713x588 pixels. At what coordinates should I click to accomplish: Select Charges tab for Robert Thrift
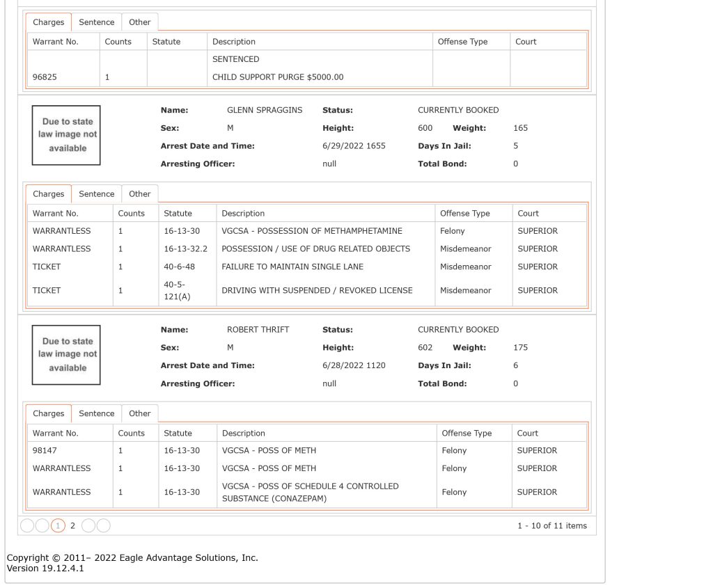click(x=49, y=413)
